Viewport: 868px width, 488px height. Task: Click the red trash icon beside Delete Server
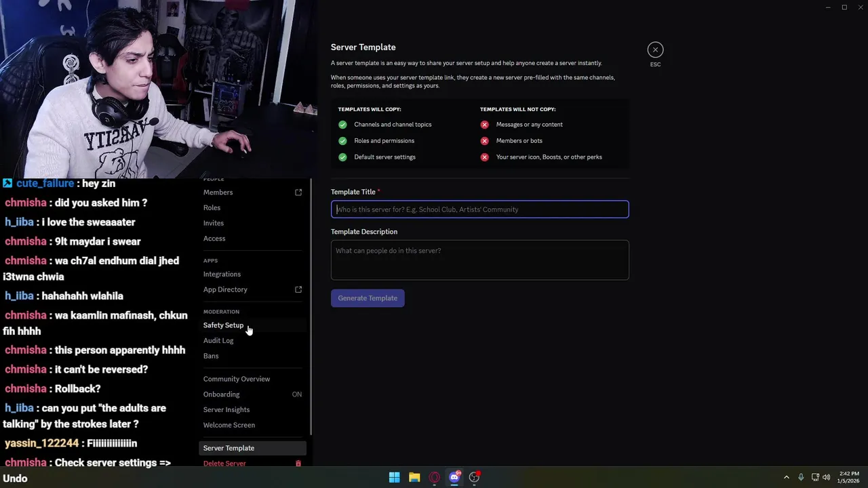click(x=298, y=464)
